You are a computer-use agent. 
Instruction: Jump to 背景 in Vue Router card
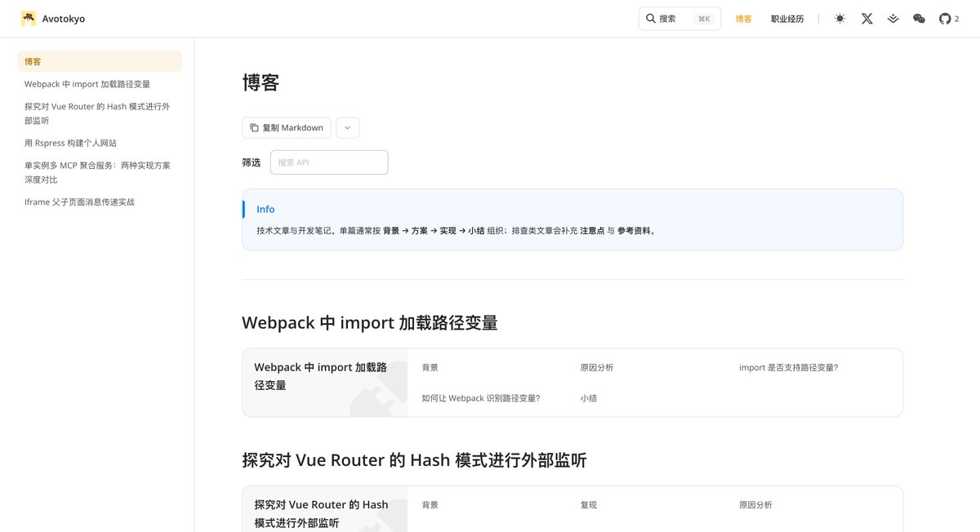[x=430, y=505]
